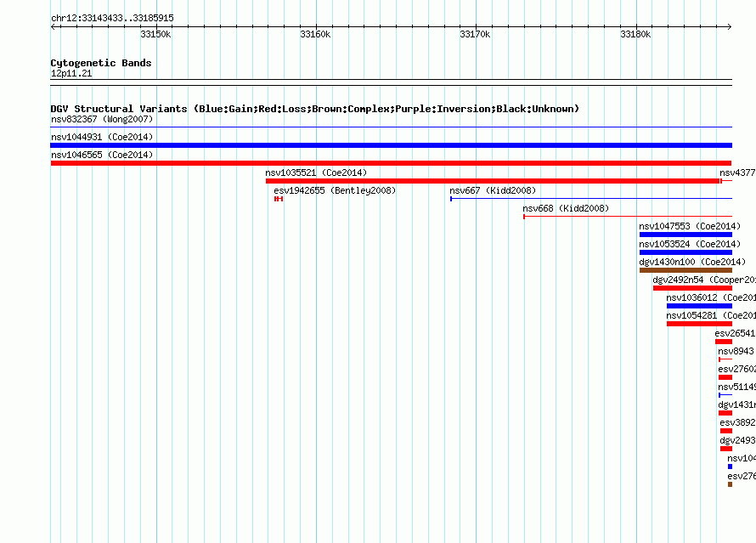Viewport: 756px width, 543px height.
Task: Click the 33180k ruler position label
Action: click(635, 34)
